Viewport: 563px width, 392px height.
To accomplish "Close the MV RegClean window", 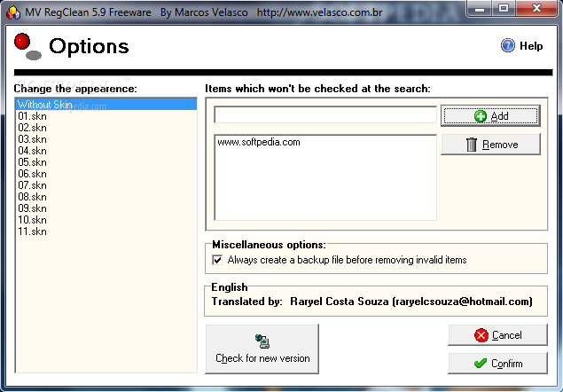I will [536, 9].
